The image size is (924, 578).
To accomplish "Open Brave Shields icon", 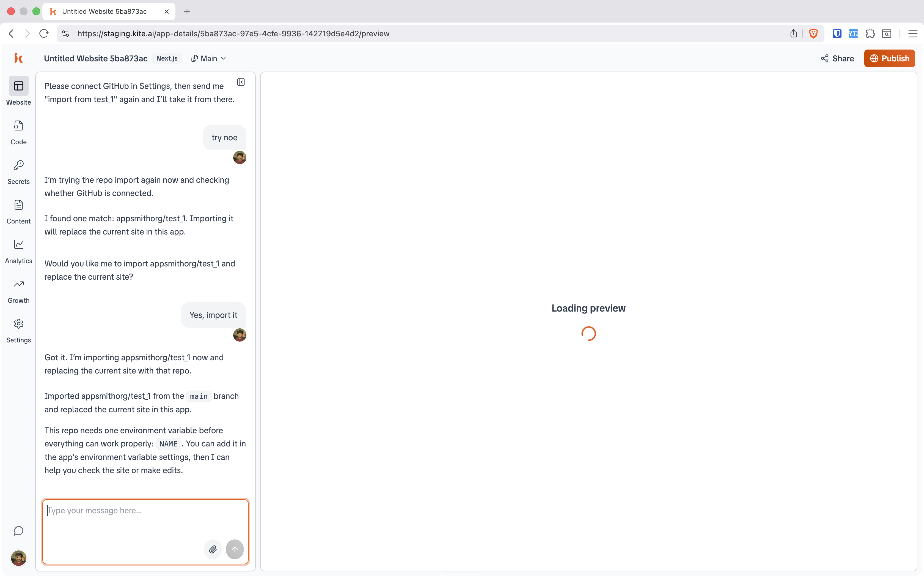I will click(x=813, y=34).
